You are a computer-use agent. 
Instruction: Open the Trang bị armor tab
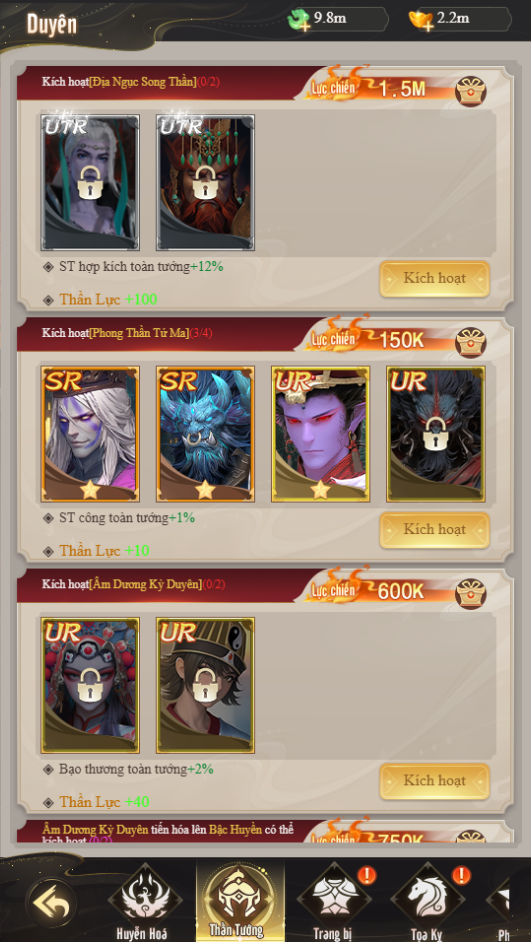coord(334,901)
